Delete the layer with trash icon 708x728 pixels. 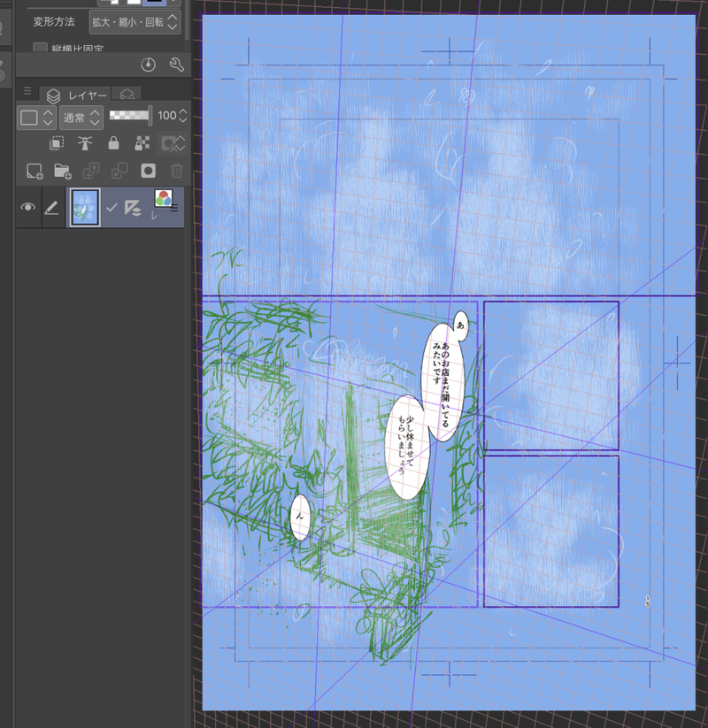click(x=176, y=171)
